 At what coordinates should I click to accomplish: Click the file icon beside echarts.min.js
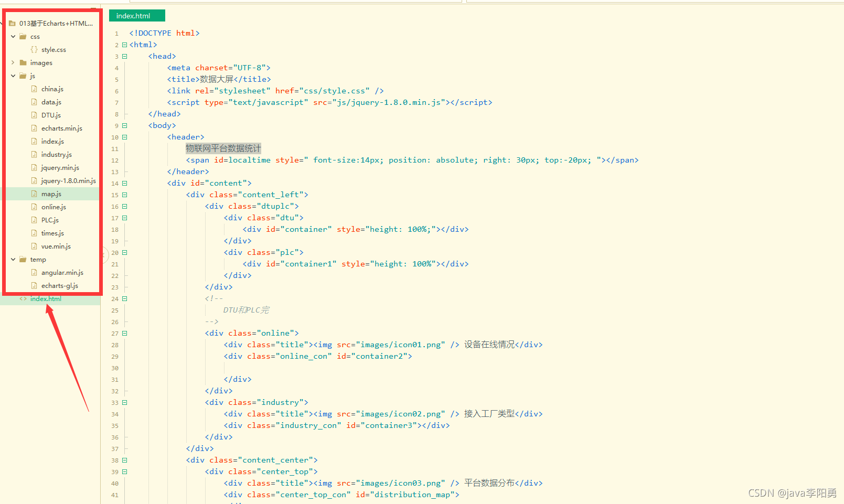(34, 128)
